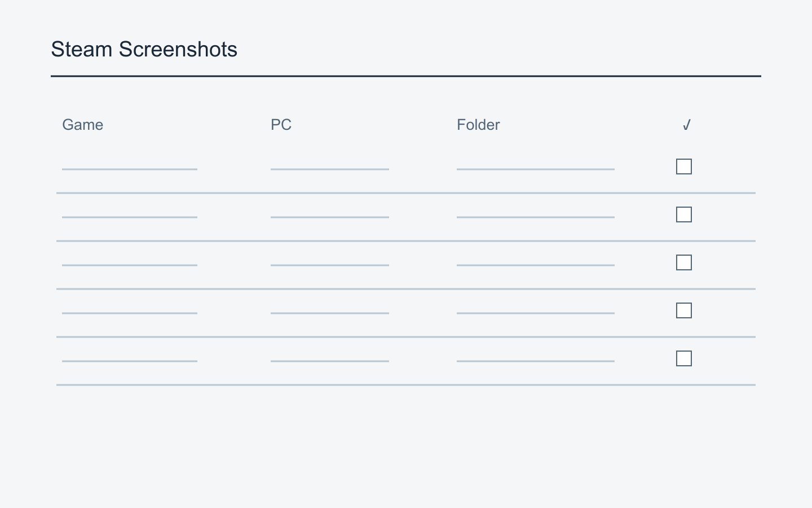
Task: Check the second row checkbox
Action: click(x=684, y=214)
